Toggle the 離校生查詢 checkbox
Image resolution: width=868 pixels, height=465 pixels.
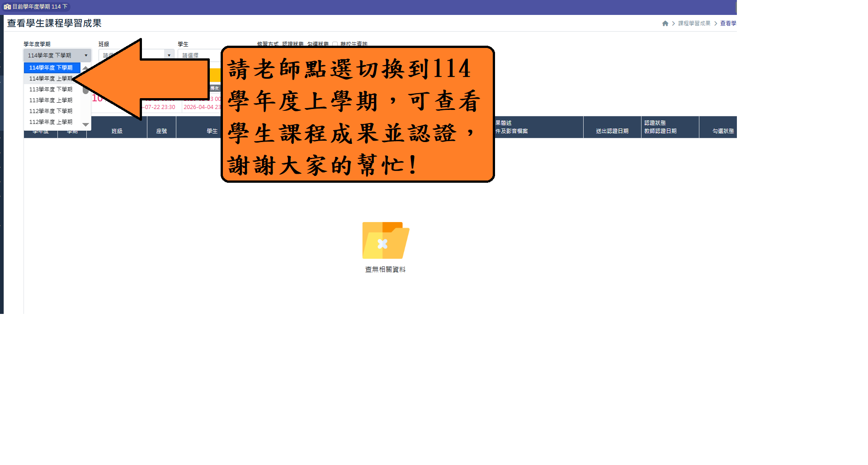point(335,44)
